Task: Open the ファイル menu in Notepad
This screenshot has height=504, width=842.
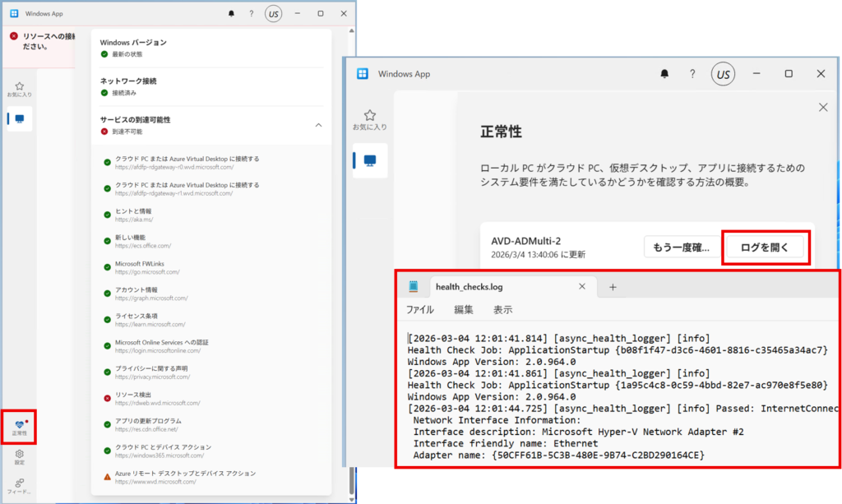Action: click(420, 310)
